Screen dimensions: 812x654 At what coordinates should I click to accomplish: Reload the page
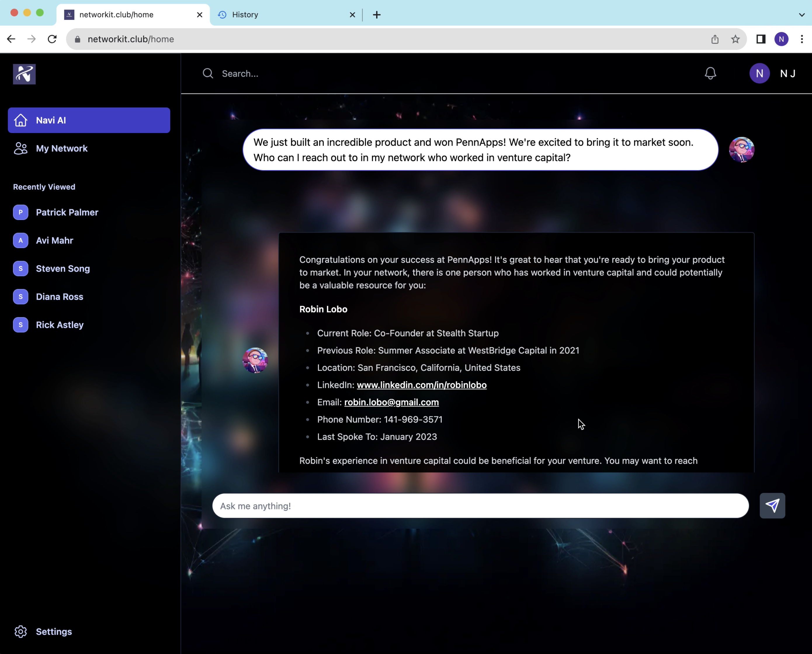(52, 39)
